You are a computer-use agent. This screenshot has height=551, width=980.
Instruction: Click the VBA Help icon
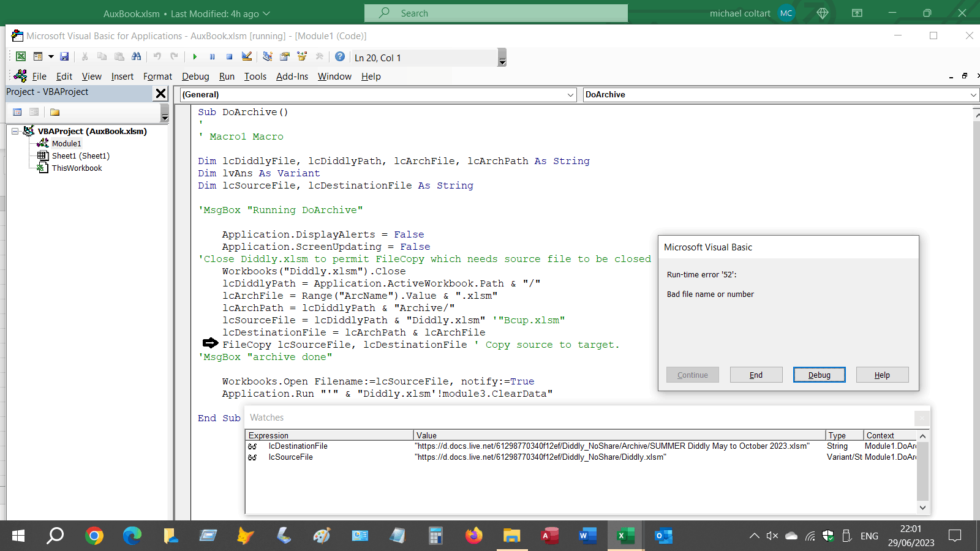(341, 57)
